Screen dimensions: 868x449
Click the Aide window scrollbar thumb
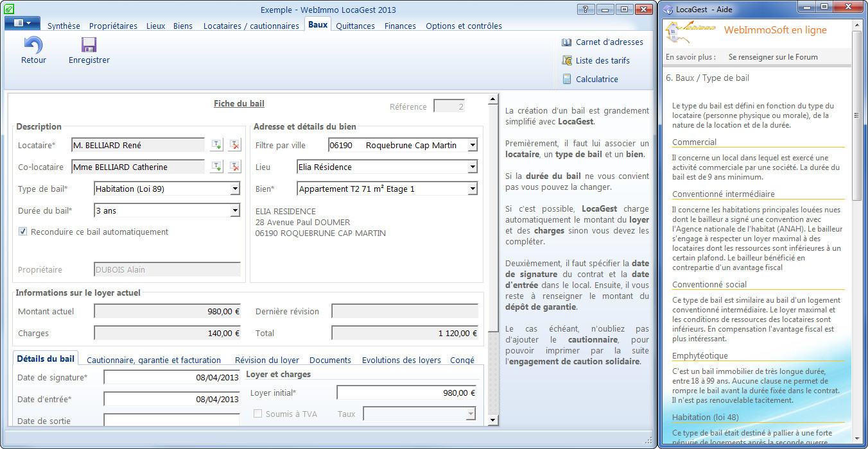pos(856,115)
